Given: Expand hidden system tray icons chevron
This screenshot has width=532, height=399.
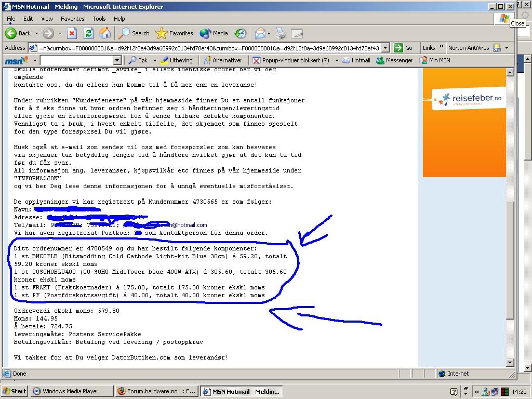Looking at the screenshot, I should click(x=477, y=392).
